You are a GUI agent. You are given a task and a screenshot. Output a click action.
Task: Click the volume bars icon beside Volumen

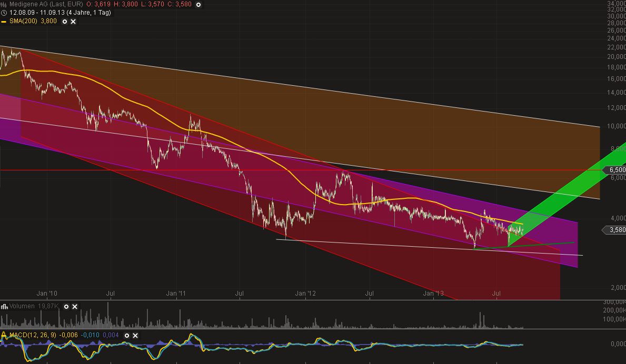4,307
